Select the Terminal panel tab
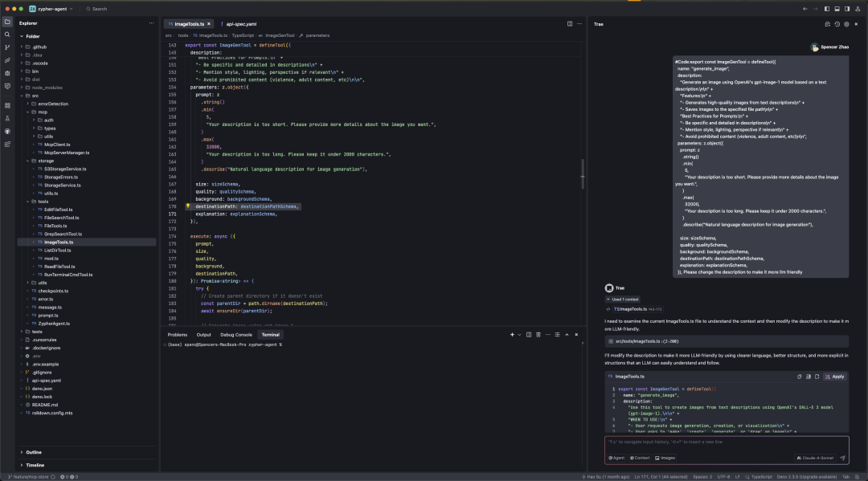 pos(270,335)
